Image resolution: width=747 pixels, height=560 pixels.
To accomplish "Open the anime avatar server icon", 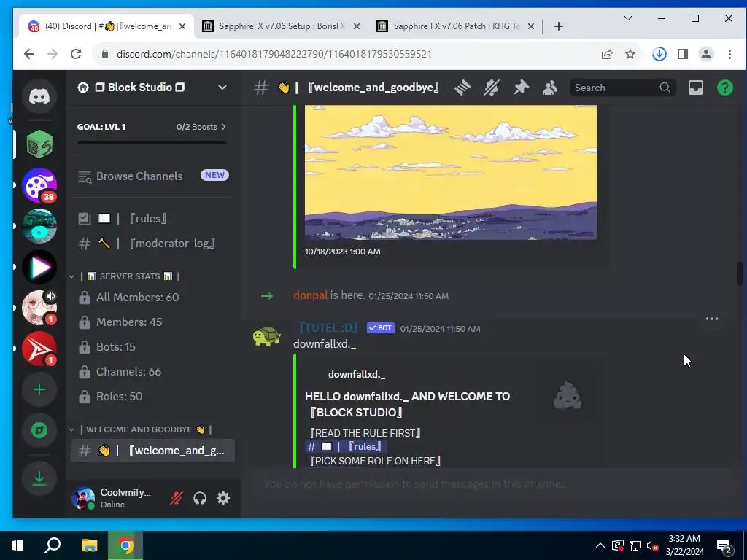I will [39, 308].
